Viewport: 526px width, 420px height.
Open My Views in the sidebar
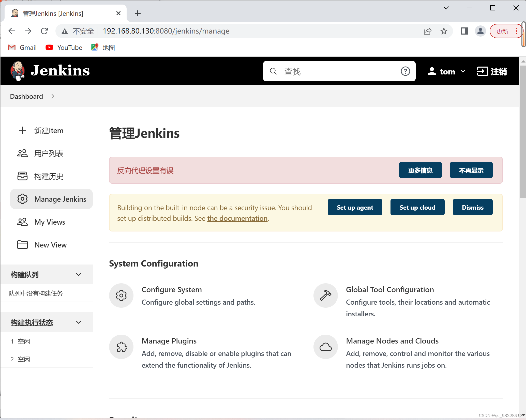50,222
